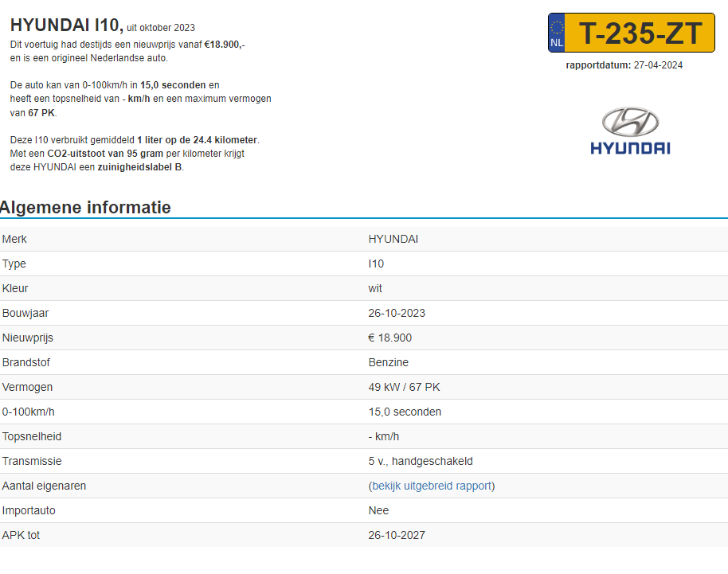The image size is (728, 574).
Task: Click the Hyundai brand logo
Action: coord(630,131)
